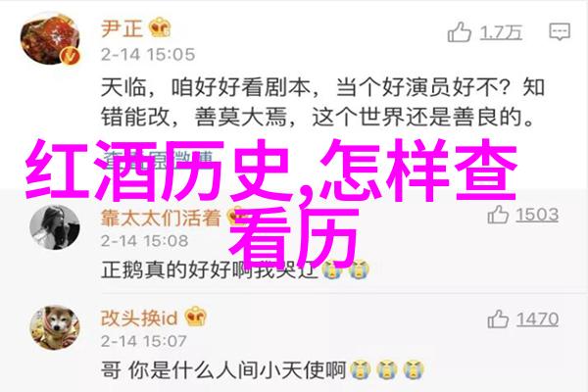
Task: Open 尹正's profile picture
Action: click(51, 40)
